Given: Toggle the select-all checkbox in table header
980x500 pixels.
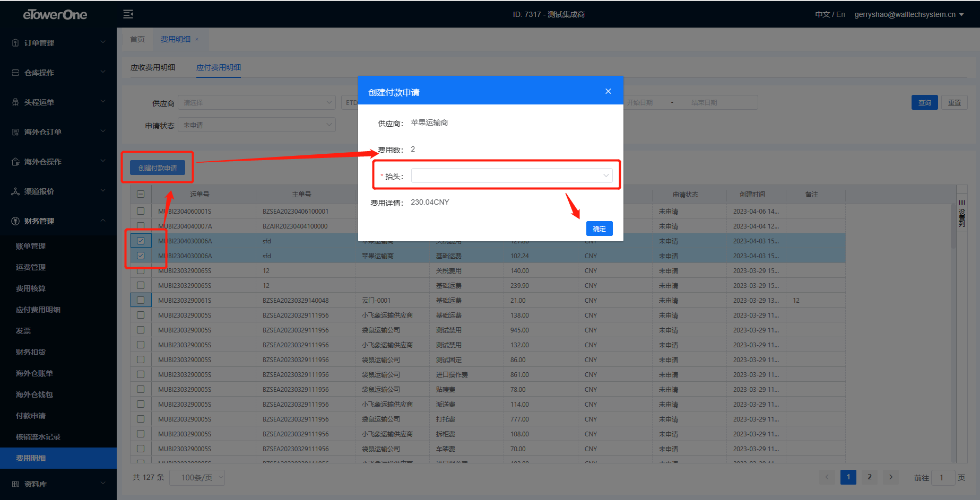Looking at the screenshot, I should click(x=141, y=195).
